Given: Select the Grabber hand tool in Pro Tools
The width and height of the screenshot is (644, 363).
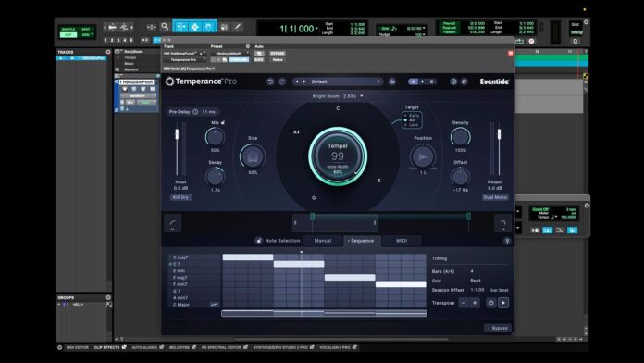Looking at the screenshot, I should pyautogui.click(x=208, y=27).
